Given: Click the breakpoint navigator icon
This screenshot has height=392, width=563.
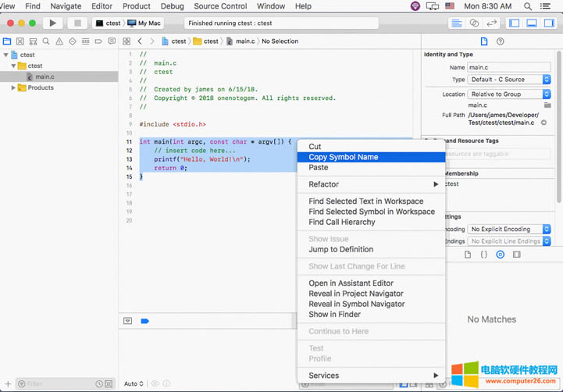Looking at the screenshot, I should (98, 41).
